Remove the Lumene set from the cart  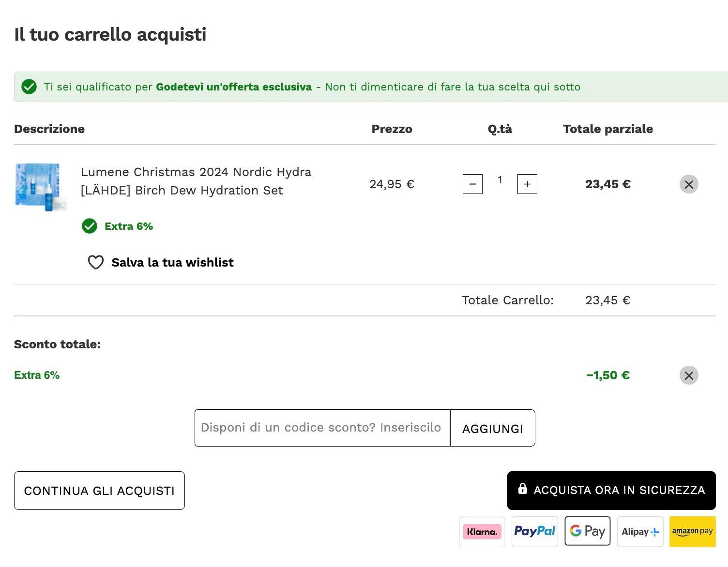[689, 184]
